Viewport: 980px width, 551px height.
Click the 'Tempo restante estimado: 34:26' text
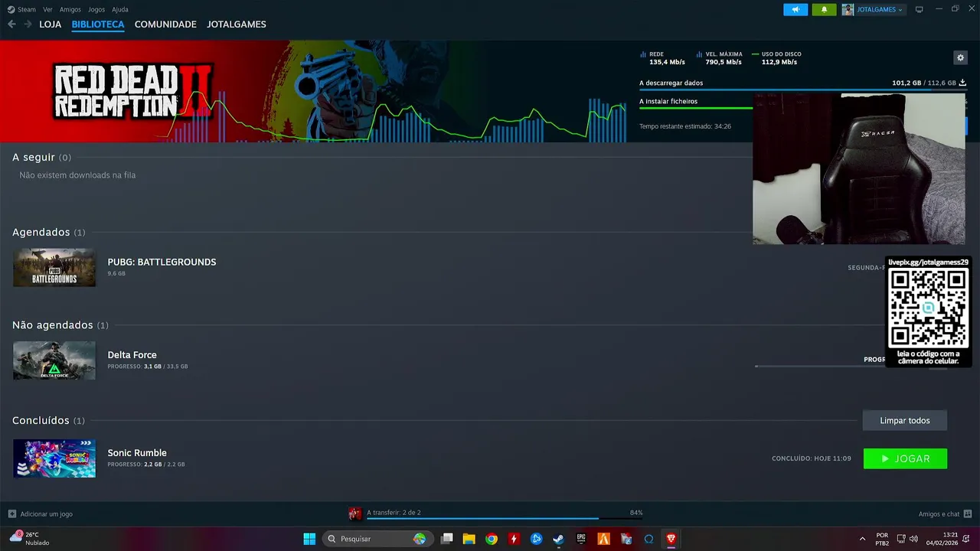(685, 126)
